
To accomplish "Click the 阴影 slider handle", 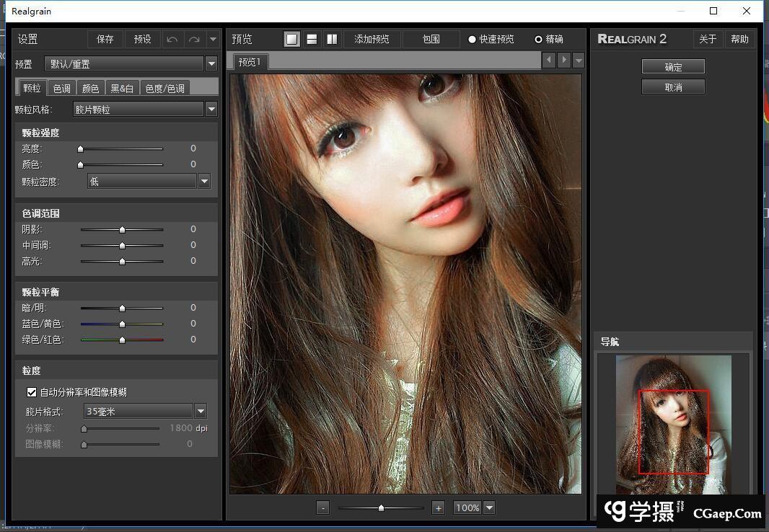I will 122,229.
